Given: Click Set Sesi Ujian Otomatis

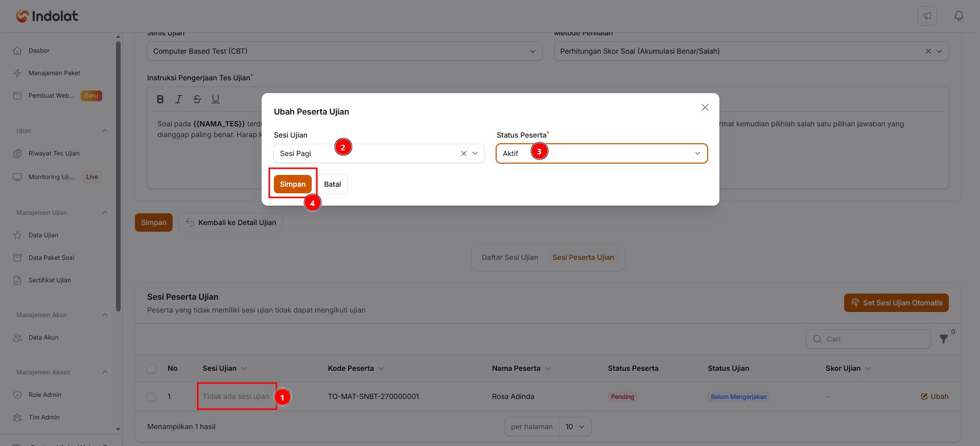Looking at the screenshot, I should (x=896, y=303).
